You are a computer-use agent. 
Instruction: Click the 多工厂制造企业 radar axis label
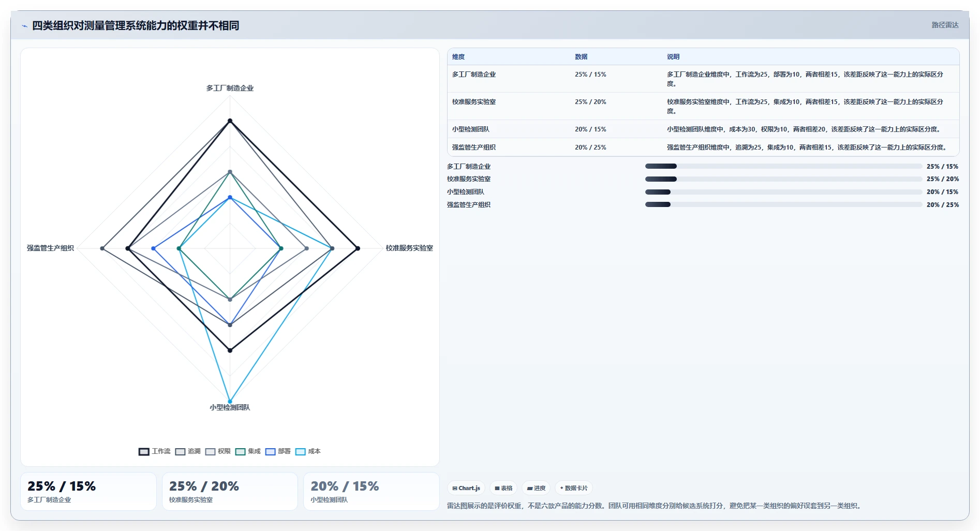[x=230, y=88]
